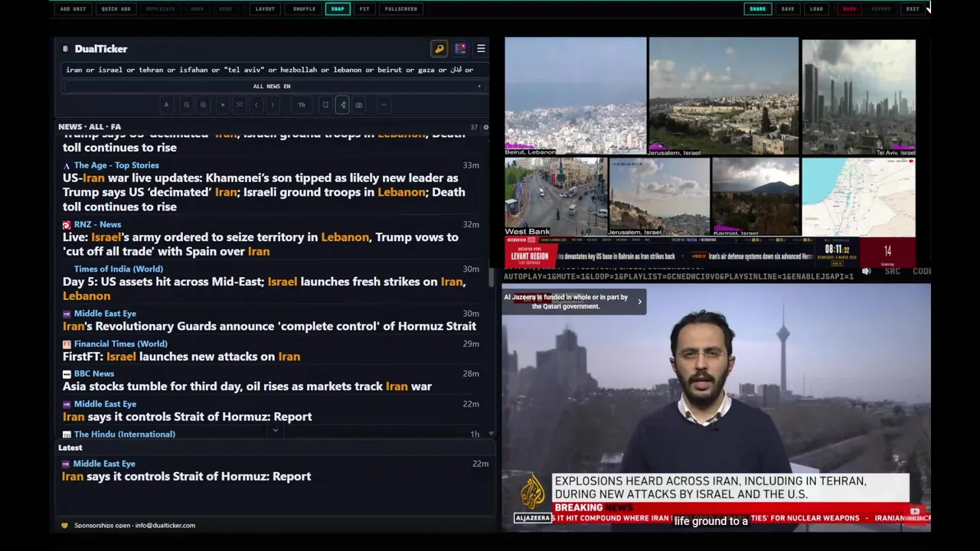Click the NEWS · ALL · FA feed header
Screen dimensions: 980x551
click(x=90, y=127)
